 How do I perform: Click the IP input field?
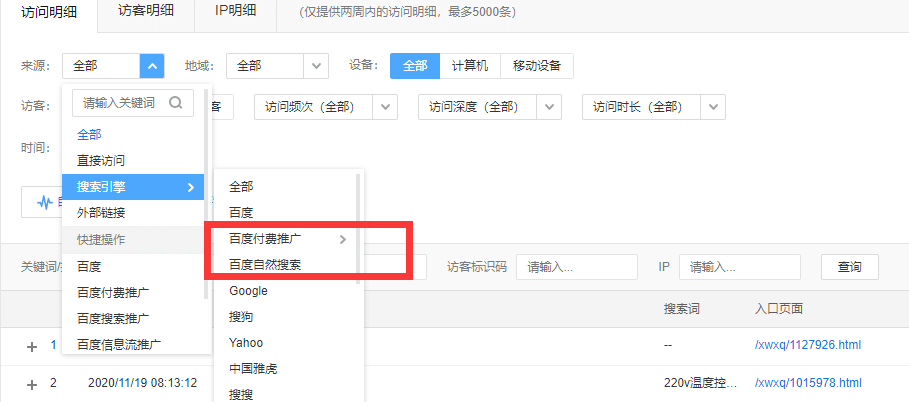pyautogui.click(x=740, y=267)
